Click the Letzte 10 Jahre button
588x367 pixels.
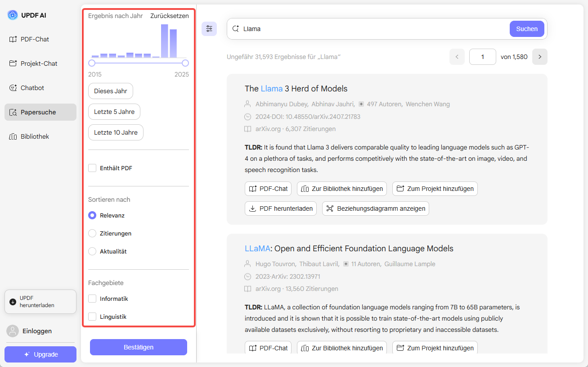pos(116,132)
